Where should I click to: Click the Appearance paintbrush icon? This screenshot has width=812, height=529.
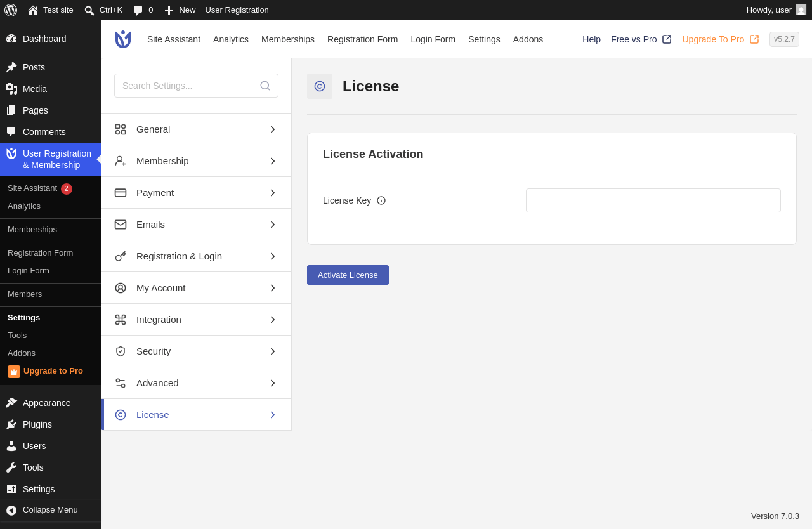(x=11, y=403)
